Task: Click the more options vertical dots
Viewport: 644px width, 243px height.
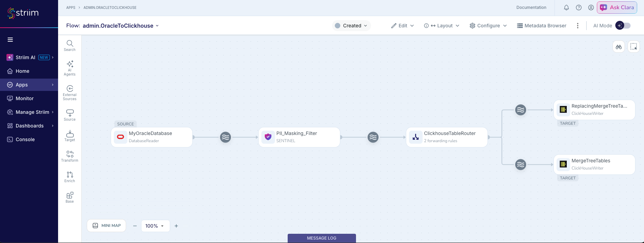Action: (x=578, y=26)
